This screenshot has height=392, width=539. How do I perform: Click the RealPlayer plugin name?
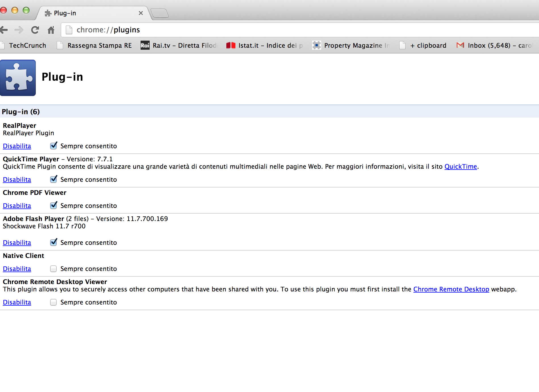click(20, 126)
